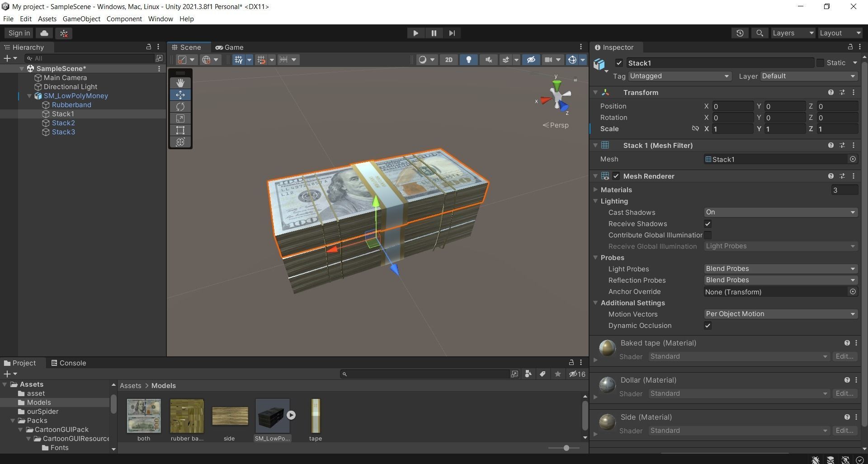Collapse the Packs folder
This screenshot has width=868, height=464.
tap(13, 421)
